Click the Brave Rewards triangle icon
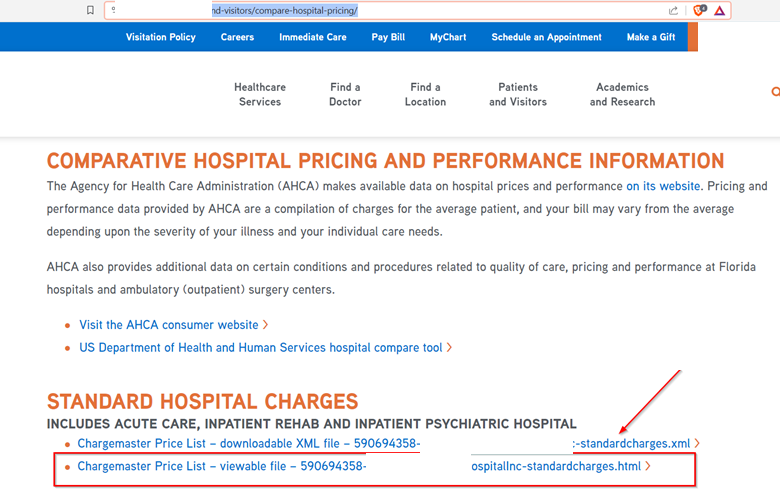Screen dimensions: 780x489 [720, 10]
